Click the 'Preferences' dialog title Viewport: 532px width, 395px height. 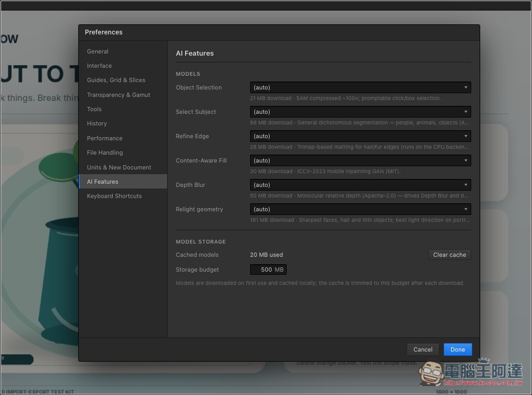click(104, 32)
